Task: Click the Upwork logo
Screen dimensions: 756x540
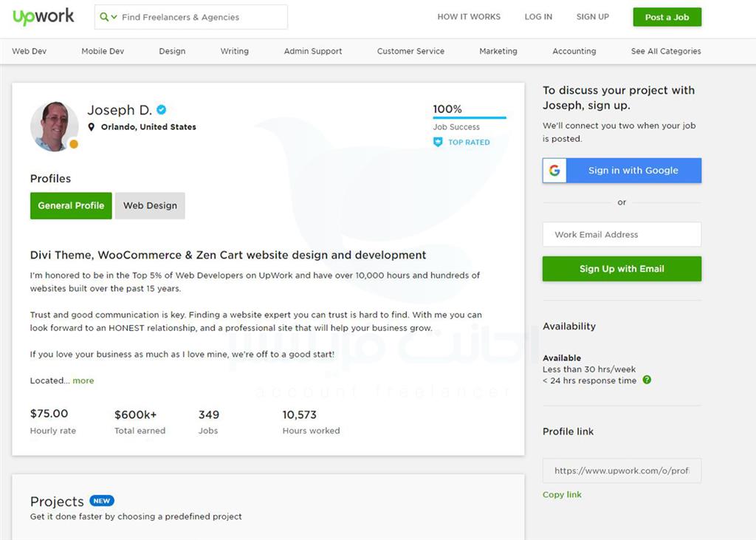Action: coord(44,16)
